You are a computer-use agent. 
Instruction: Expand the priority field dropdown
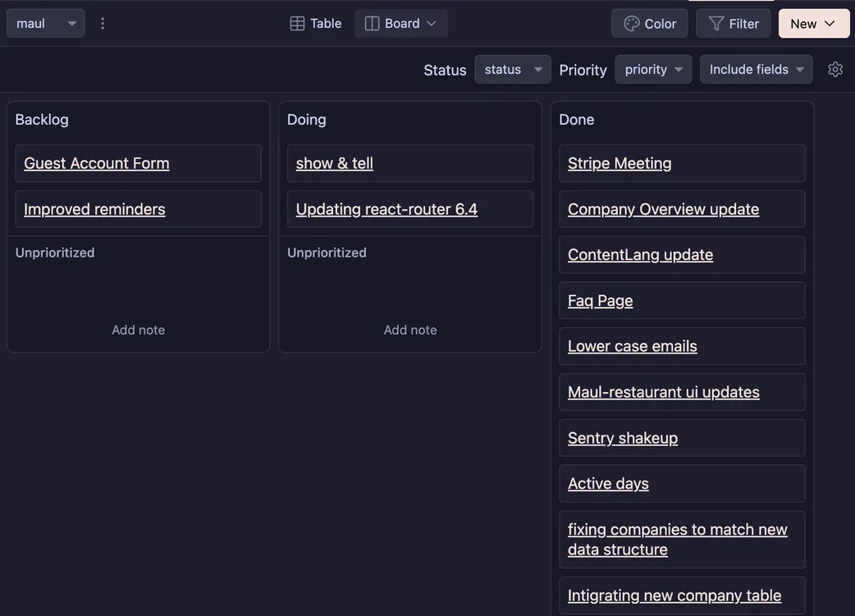(653, 70)
